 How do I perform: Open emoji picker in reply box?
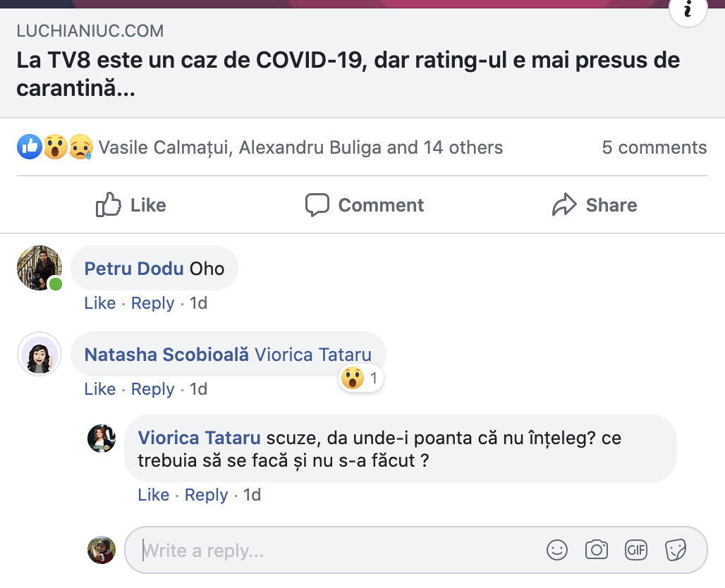557,550
